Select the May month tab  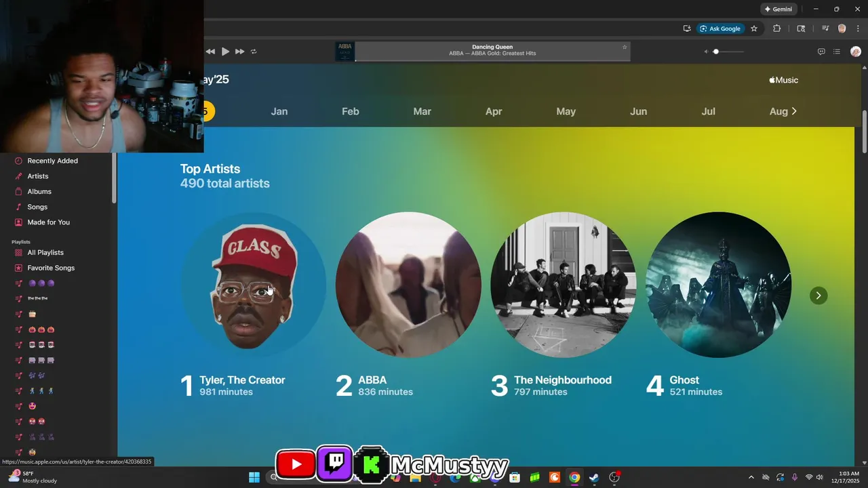(x=566, y=111)
